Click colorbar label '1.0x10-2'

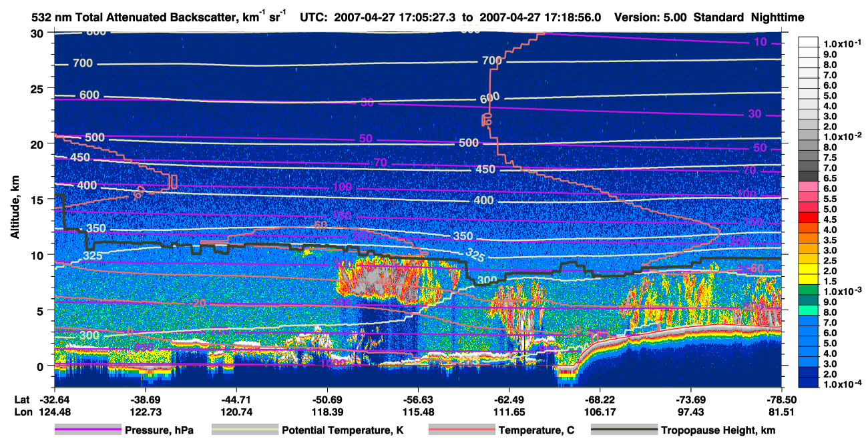click(843, 137)
